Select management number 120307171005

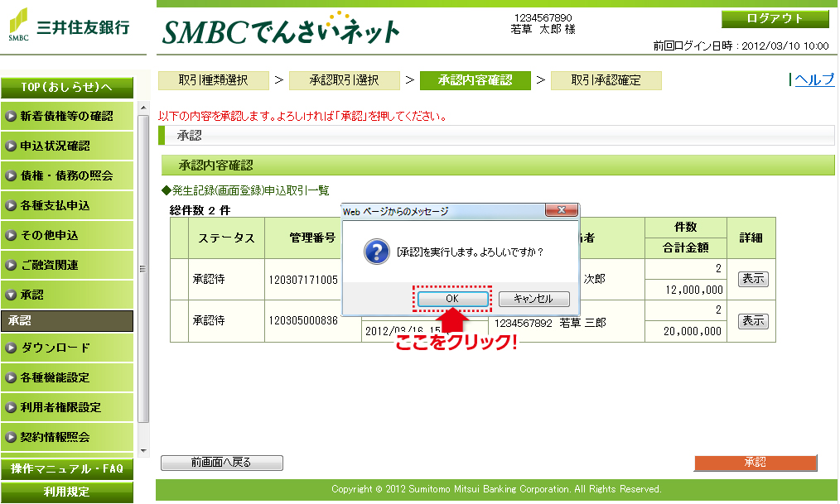pyautogui.click(x=303, y=279)
